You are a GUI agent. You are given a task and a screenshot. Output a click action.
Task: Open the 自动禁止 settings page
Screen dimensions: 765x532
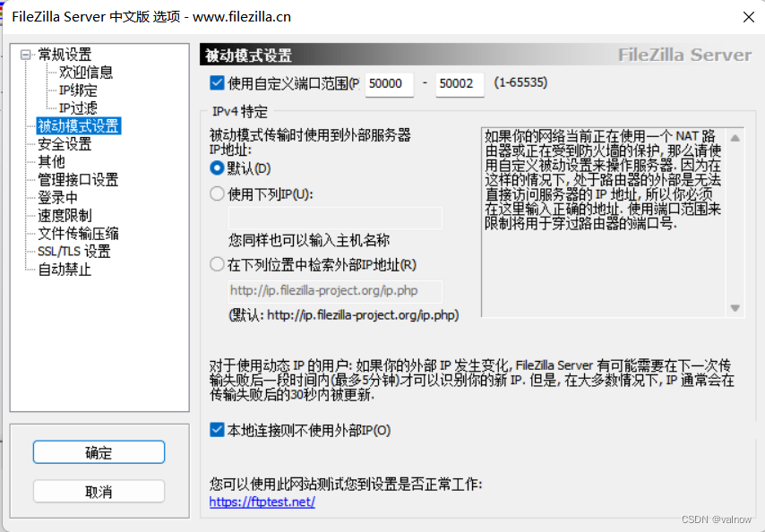click(64, 270)
